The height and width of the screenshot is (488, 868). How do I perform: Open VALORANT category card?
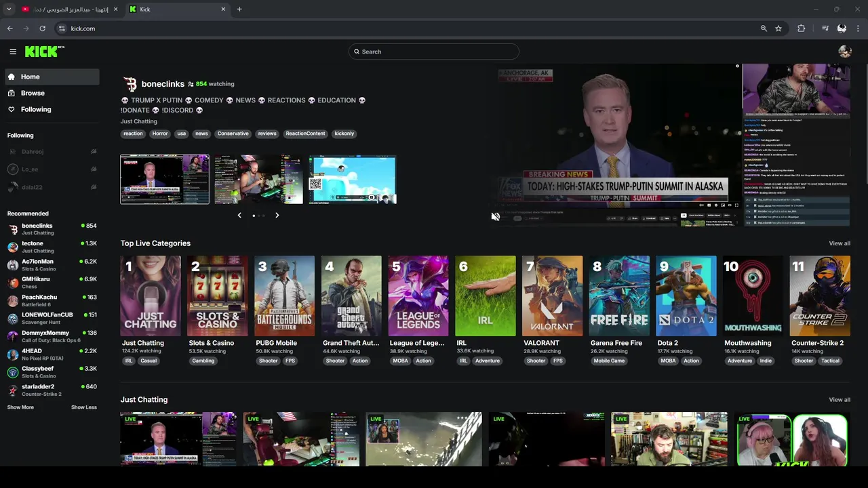coord(552,296)
